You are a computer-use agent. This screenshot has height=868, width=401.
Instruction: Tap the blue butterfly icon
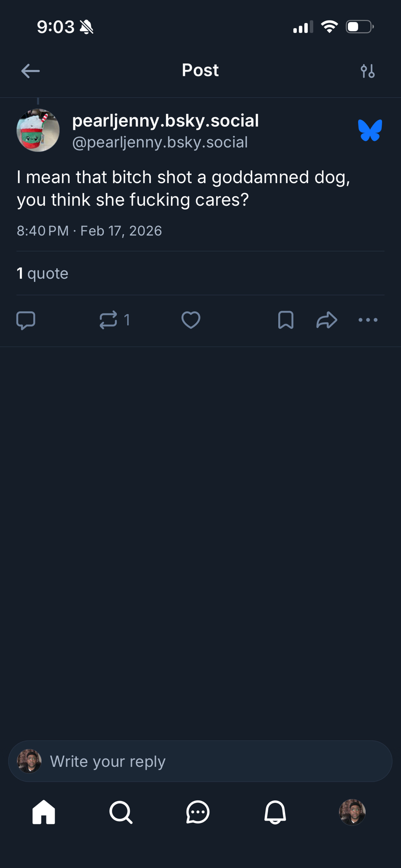(370, 130)
